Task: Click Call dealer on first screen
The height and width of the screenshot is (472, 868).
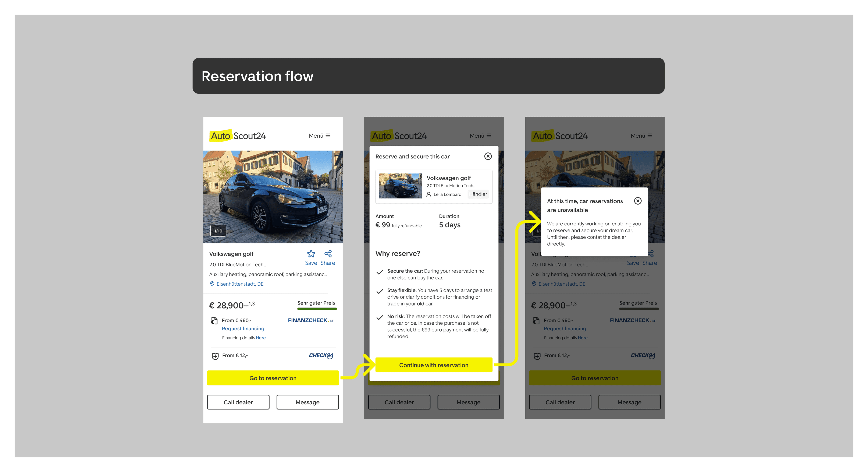Action: coord(238,402)
